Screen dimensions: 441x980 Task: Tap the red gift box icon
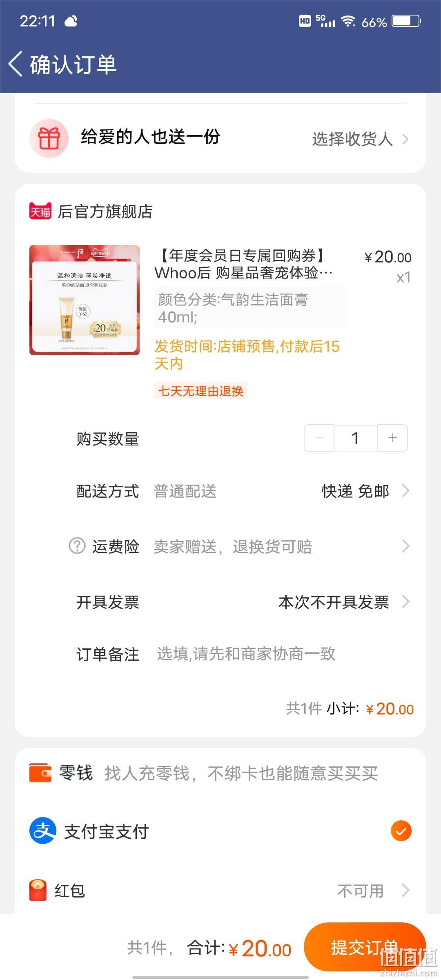click(x=49, y=138)
